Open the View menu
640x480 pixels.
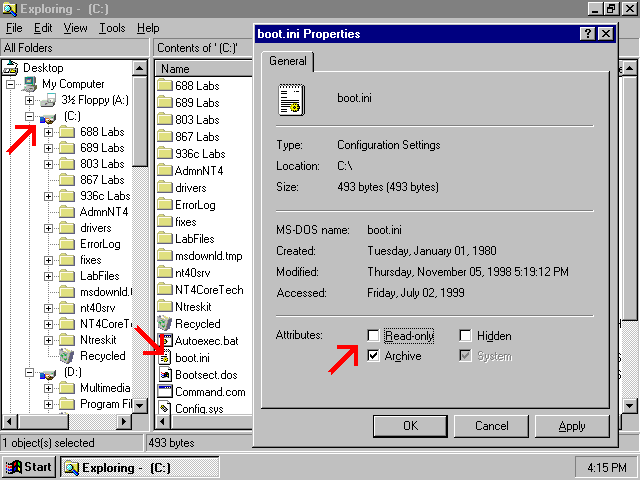[76, 28]
